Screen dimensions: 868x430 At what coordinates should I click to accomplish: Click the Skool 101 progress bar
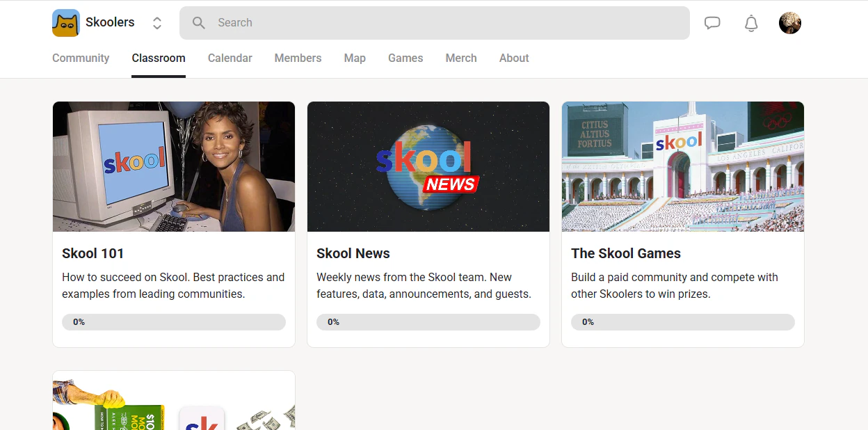click(x=174, y=322)
